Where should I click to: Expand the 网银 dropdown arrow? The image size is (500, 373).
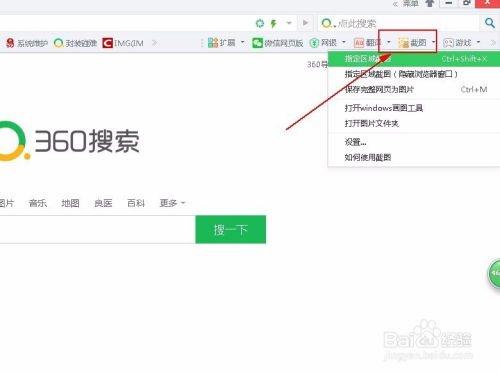[x=344, y=42]
